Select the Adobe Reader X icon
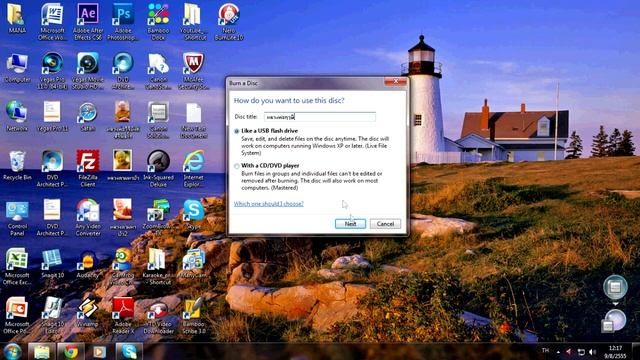Screen dimensions: 640x360 tap(123, 315)
